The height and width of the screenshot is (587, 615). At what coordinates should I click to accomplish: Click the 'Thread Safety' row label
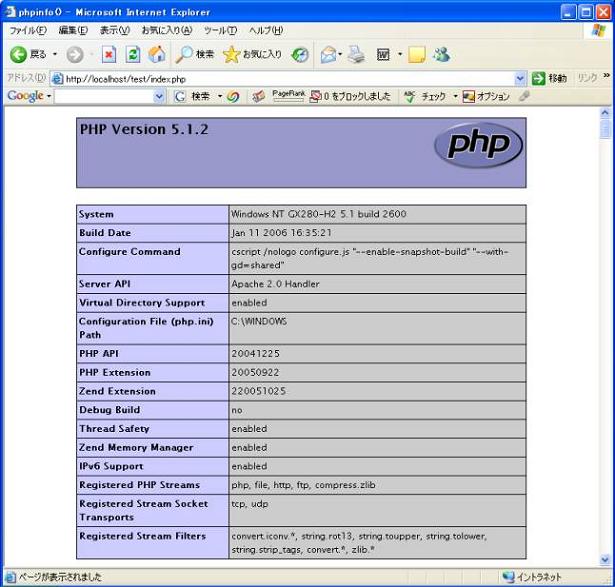tap(114, 429)
